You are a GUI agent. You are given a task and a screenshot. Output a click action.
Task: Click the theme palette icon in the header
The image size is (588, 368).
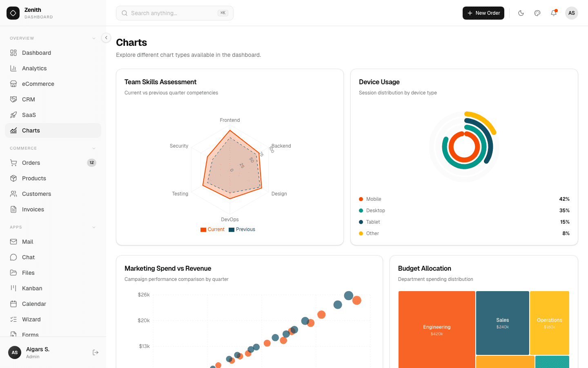click(537, 13)
